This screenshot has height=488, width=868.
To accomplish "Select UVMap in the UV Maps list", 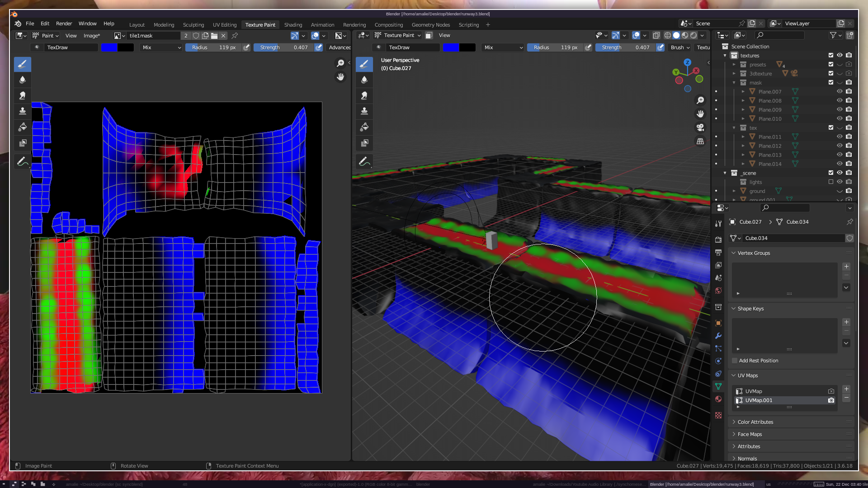I will 754,391.
